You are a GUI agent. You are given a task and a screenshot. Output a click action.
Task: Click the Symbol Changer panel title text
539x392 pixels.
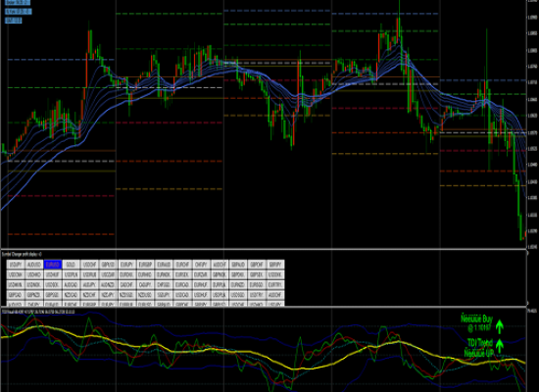(22, 254)
